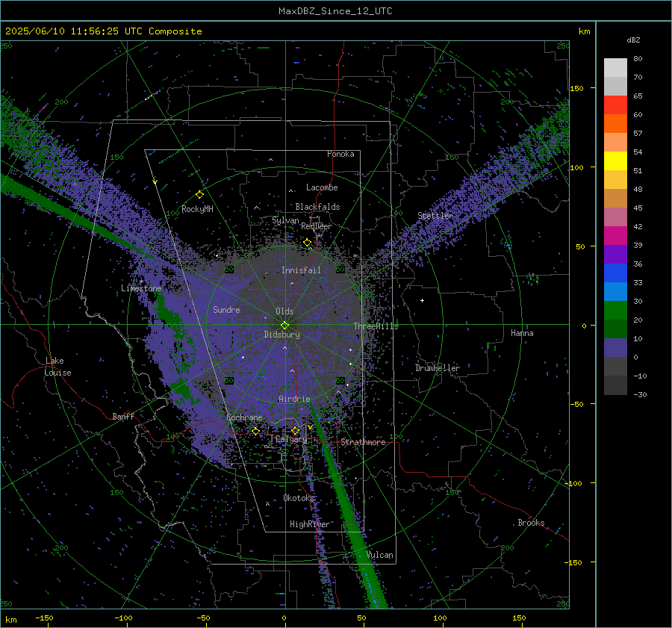Click the white plus marker west of Hanna
This screenshot has height=628, width=672.
422,300
